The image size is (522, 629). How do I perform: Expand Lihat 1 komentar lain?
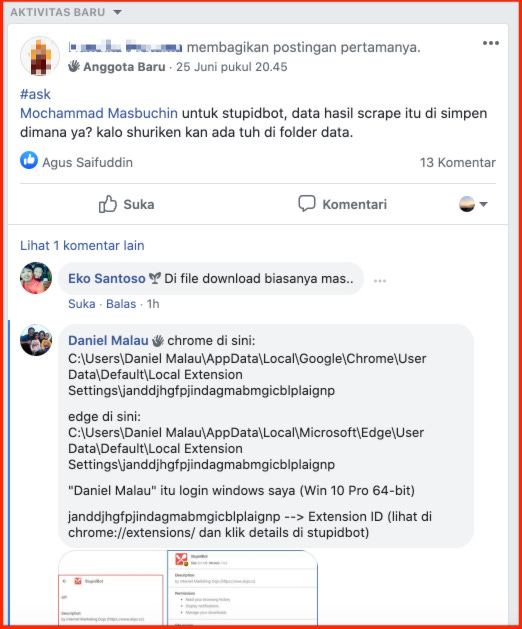click(x=82, y=246)
